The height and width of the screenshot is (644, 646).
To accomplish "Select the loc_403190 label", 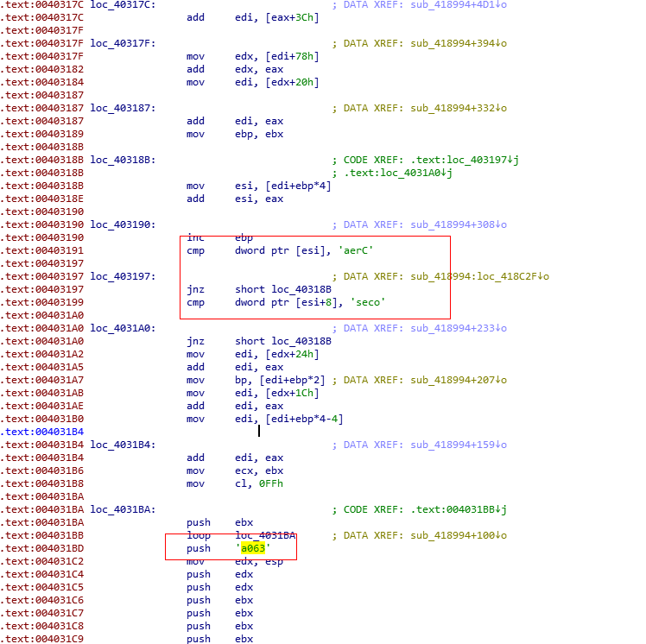I will pyautogui.click(x=123, y=224).
